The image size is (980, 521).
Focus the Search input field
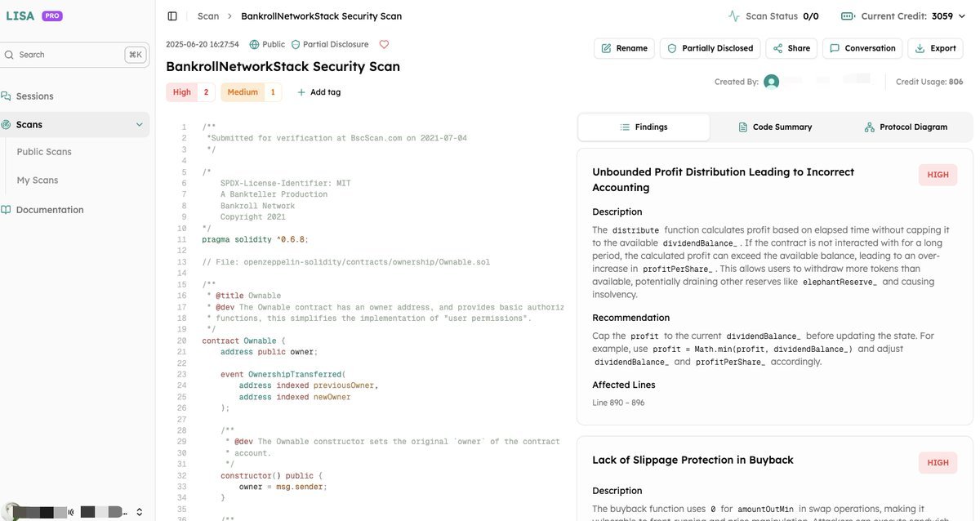click(x=74, y=55)
